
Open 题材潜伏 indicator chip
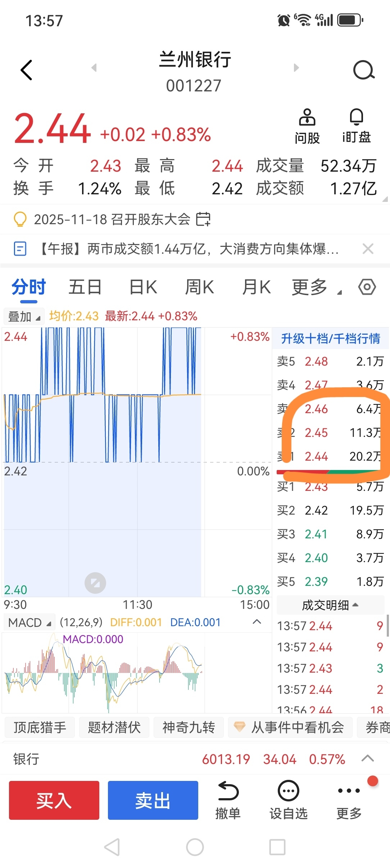(114, 727)
